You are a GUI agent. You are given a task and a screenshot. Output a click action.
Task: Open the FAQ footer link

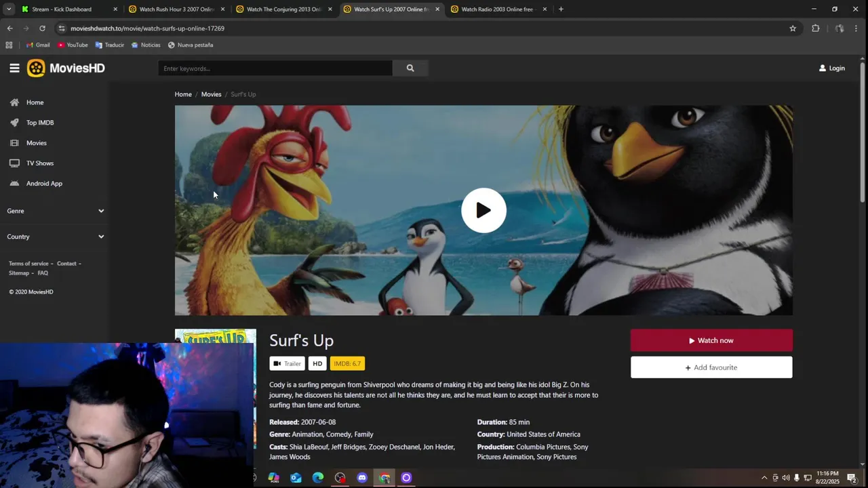point(43,273)
